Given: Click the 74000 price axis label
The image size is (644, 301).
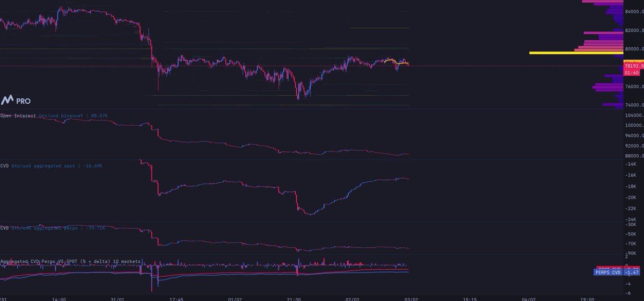Looking at the screenshot, I should click(634, 105).
